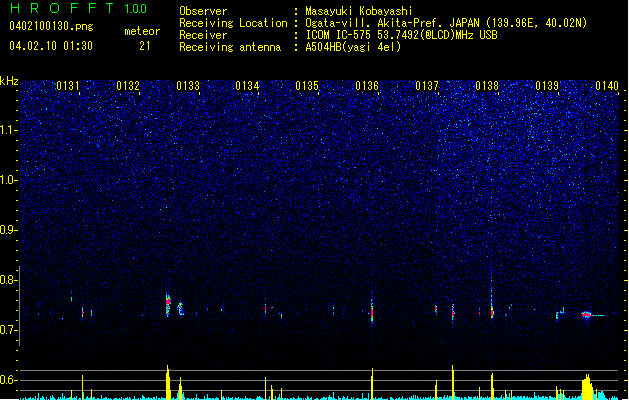Viewport: 629px width, 400px height.
Task: Click time marker 0131
Action: [x=68, y=86]
